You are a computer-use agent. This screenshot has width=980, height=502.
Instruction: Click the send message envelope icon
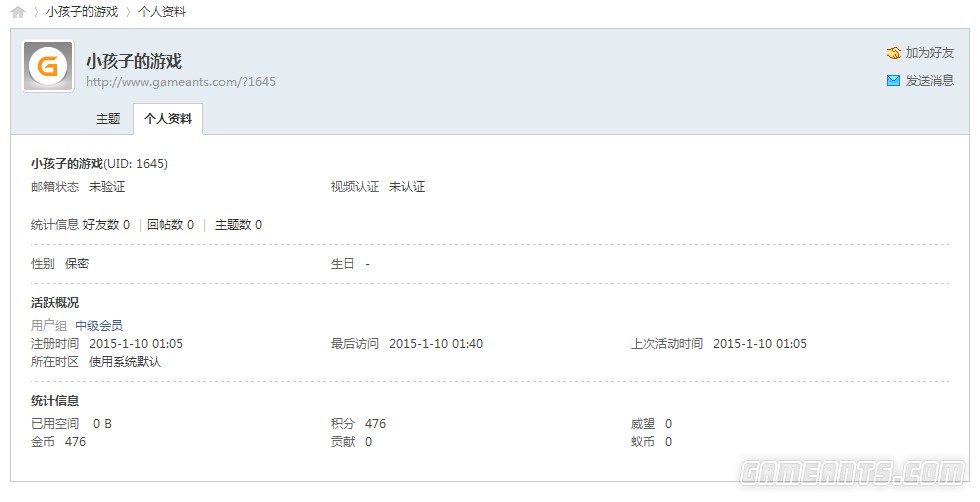(894, 81)
